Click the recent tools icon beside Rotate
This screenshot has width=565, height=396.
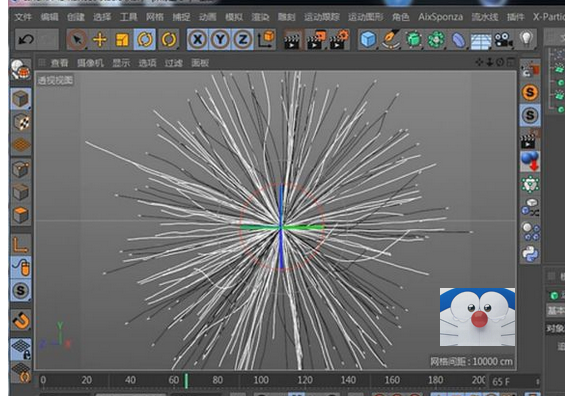tap(168, 39)
